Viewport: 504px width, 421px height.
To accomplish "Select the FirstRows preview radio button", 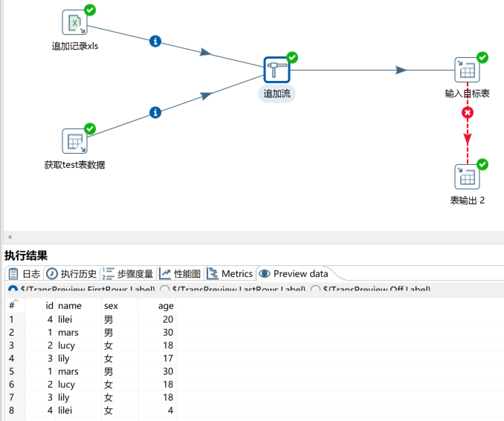I will tap(13, 290).
